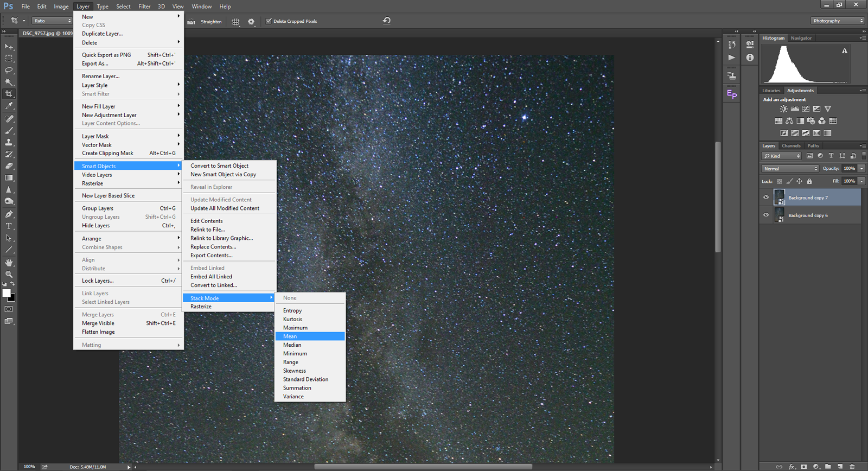This screenshot has width=868, height=471.
Task: Select the Lasso tool
Action: [x=9, y=71]
